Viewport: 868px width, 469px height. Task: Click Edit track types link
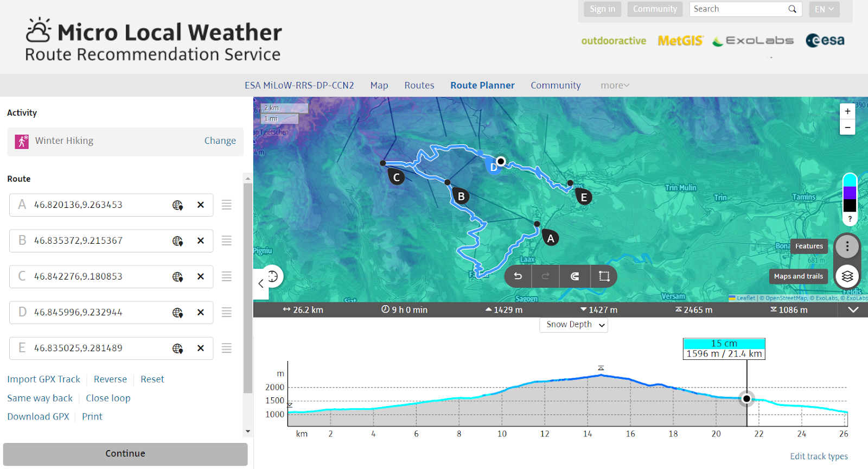[x=819, y=457]
